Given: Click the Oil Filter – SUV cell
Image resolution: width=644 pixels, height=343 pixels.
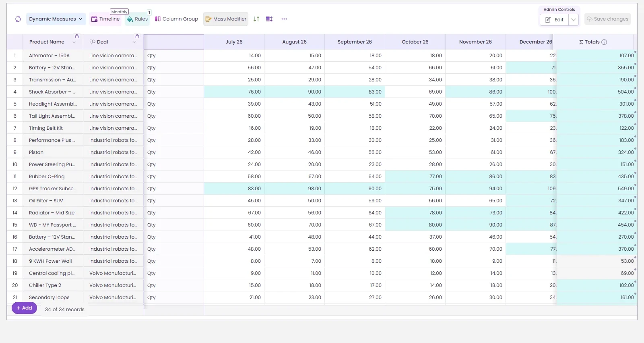Looking at the screenshot, I should point(53,201).
